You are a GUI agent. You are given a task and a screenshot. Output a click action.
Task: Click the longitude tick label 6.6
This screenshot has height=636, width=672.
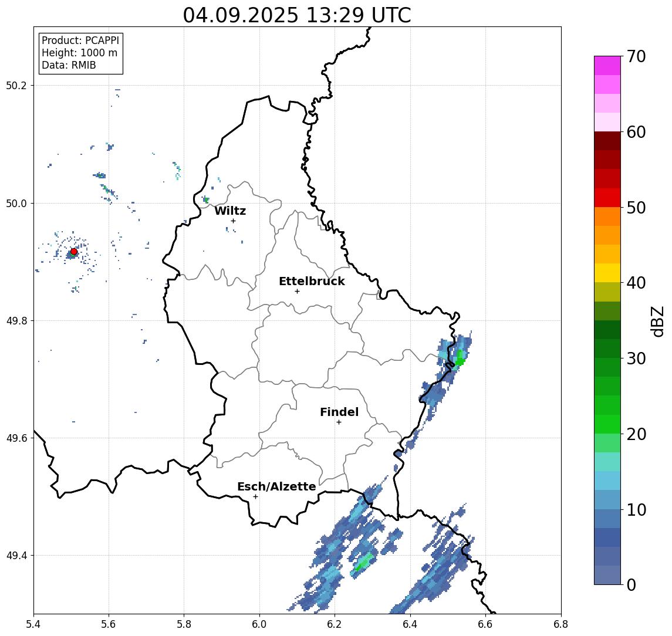485,624
